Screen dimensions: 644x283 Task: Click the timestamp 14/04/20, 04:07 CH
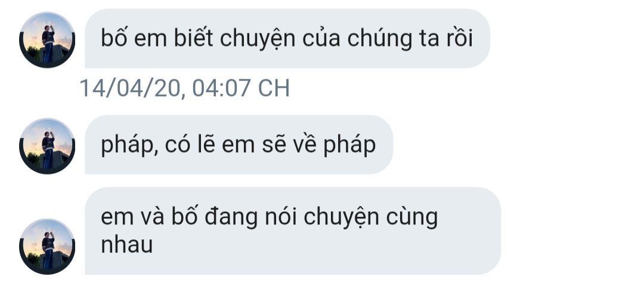click(x=184, y=88)
